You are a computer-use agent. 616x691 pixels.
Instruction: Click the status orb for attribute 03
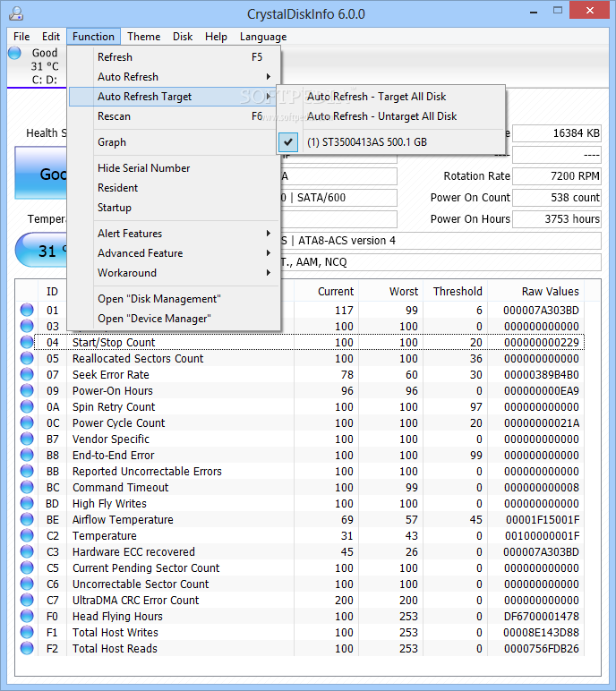pos(27,326)
